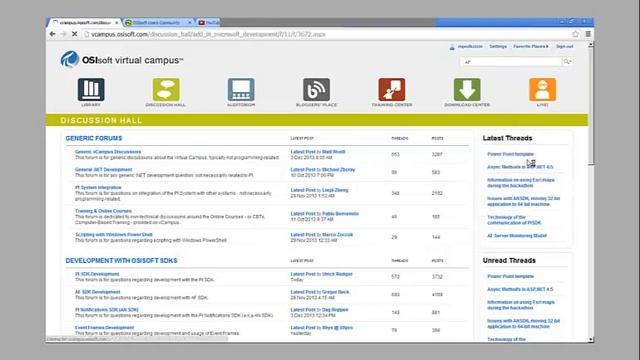This screenshot has width=640, height=360.
Task: Open the Training Center icon
Action: (392, 89)
